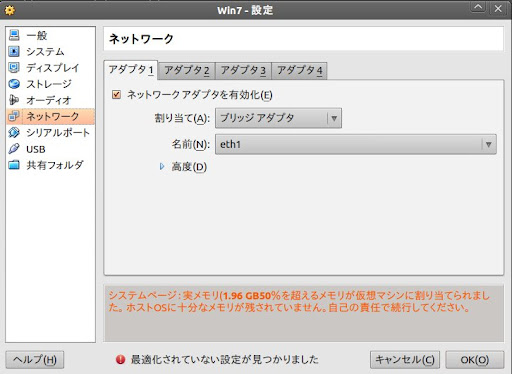Image resolution: width=512 pixels, height=374 pixels.
Task: Roll up the window using title bar arrow
Action: (478, 8)
